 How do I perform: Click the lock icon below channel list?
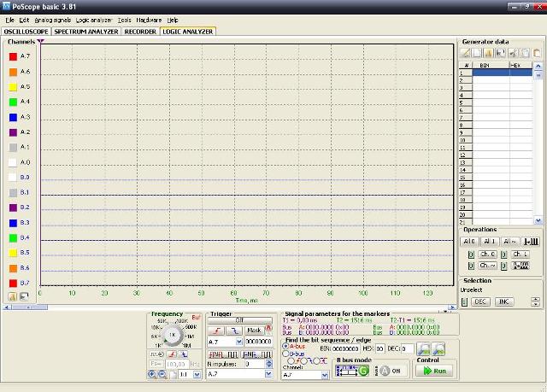pos(14,296)
